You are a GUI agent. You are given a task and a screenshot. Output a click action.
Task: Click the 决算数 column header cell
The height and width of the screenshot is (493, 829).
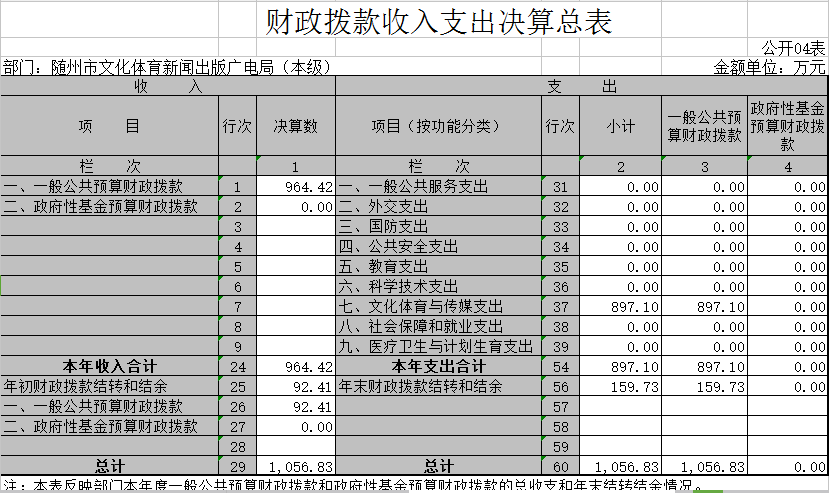(296, 127)
